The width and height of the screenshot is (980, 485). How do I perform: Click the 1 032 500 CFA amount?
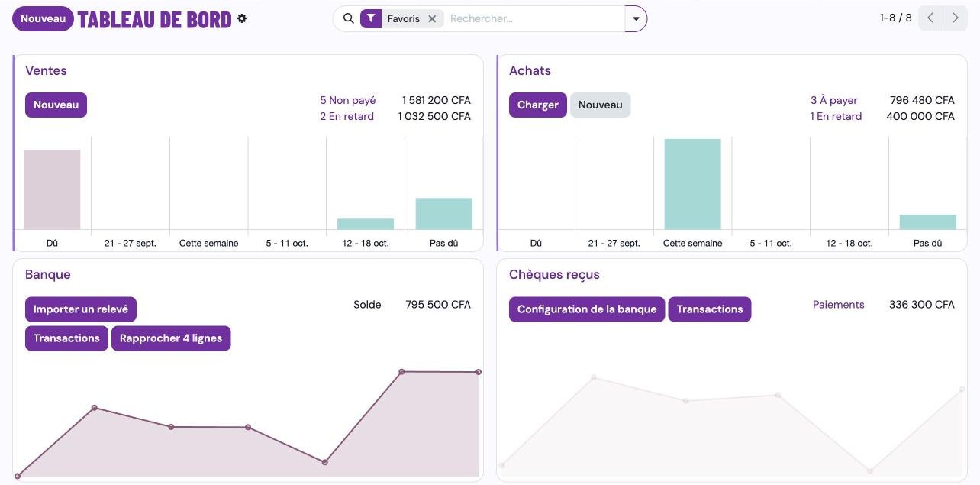point(434,116)
